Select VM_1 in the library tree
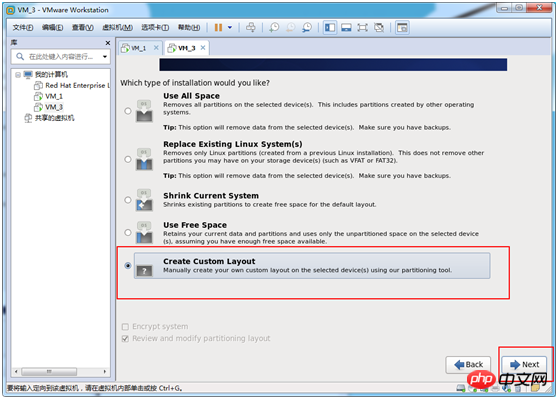The image size is (558, 399). tap(54, 96)
